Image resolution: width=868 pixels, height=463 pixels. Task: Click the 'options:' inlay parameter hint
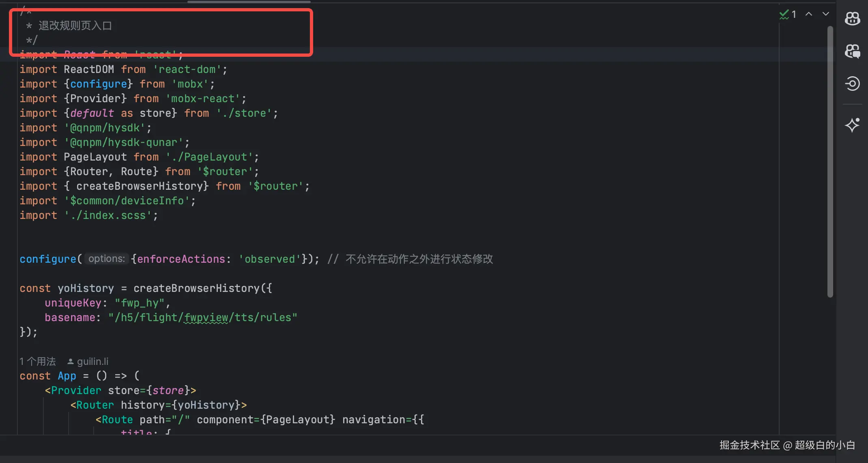tap(106, 259)
